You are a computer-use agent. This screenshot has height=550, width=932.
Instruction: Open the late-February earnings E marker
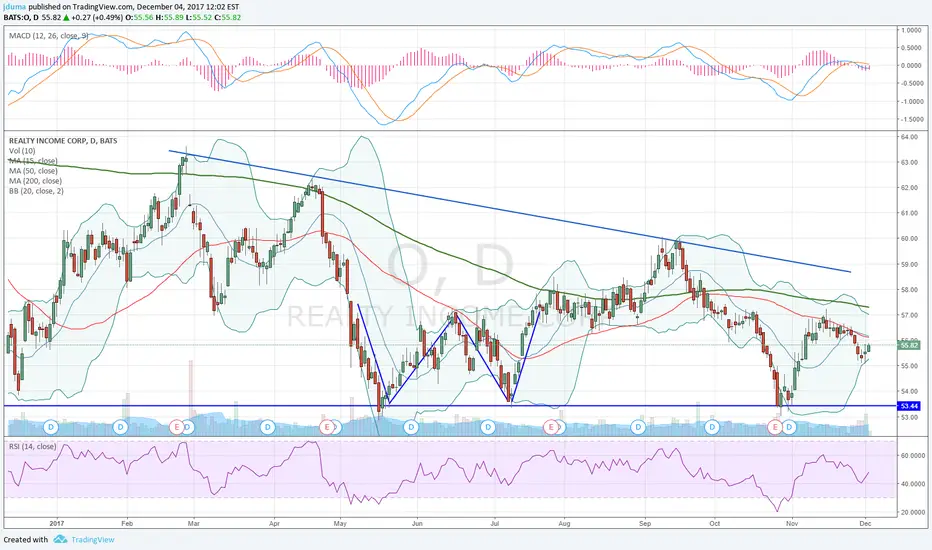177,427
